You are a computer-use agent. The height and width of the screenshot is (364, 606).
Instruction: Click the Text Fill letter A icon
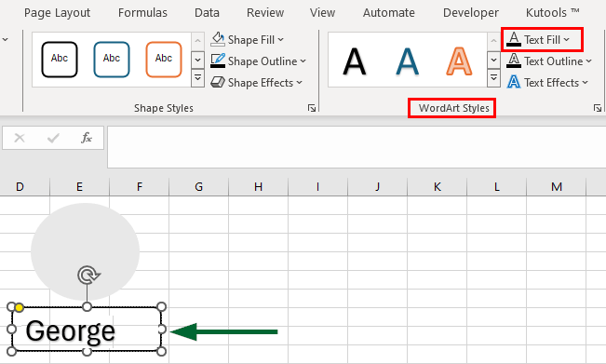[x=514, y=39]
